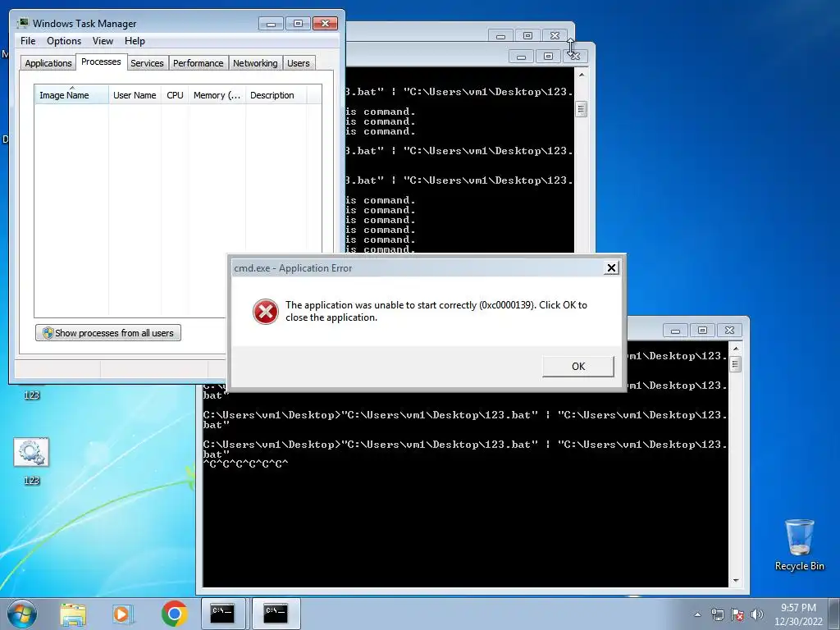Select the Recycle Bin desktop icon
Screen dimensions: 840x630
pyautogui.click(x=799, y=545)
